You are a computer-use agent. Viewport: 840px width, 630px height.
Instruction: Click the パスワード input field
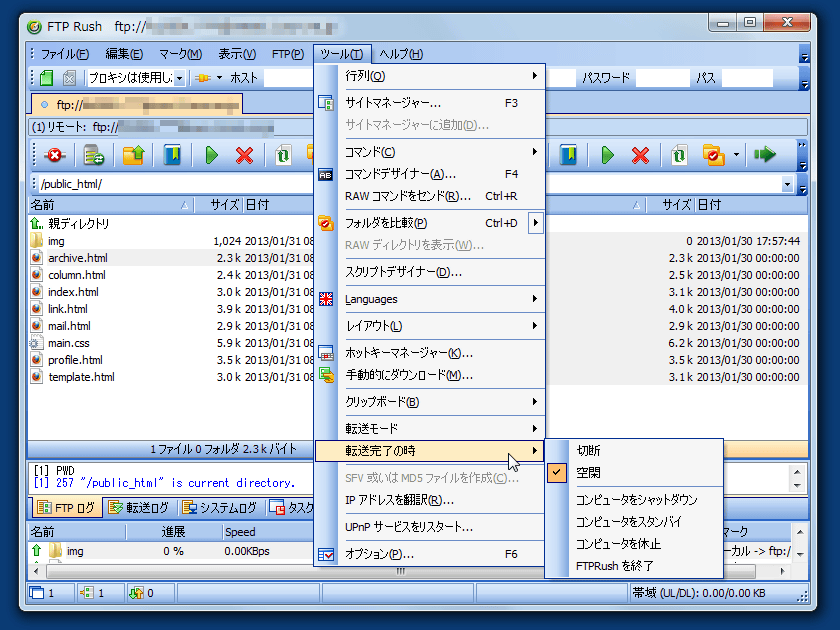[x=662, y=78]
